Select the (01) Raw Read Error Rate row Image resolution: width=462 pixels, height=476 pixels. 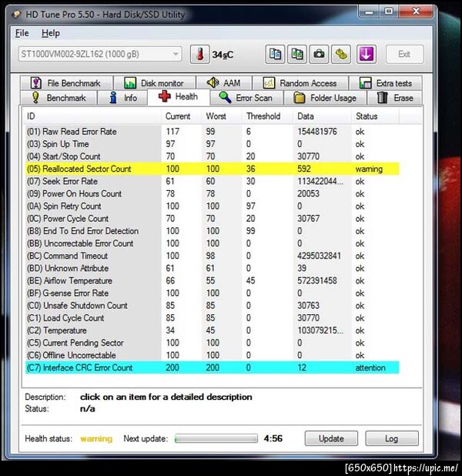[x=212, y=132]
